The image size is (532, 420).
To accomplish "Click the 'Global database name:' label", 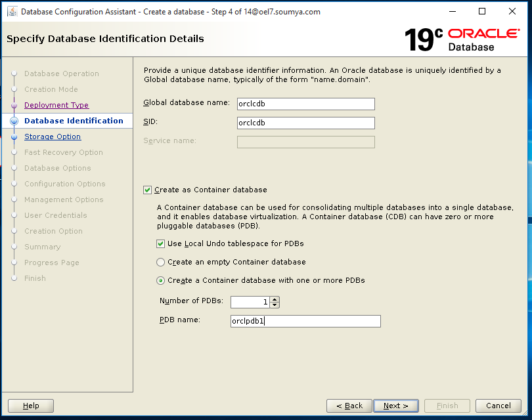I will pyautogui.click(x=187, y=102).
